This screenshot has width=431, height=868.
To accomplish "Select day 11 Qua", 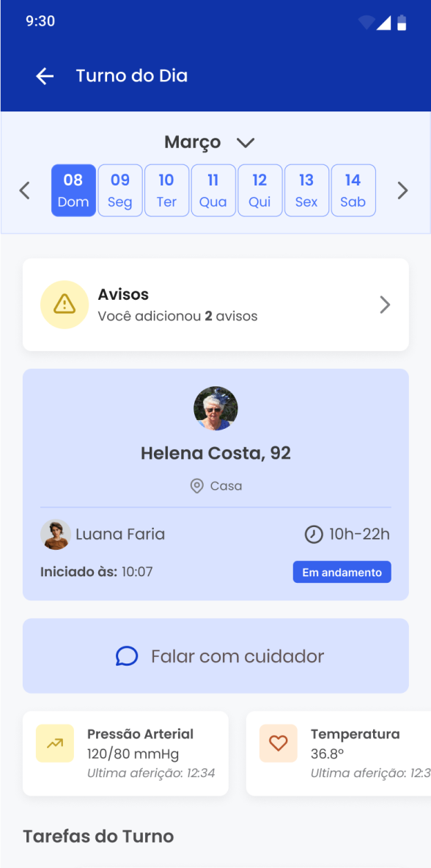I will coord(213,191).
